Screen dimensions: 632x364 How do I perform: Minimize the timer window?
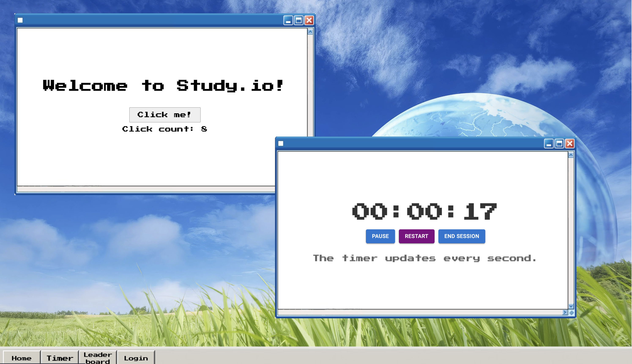549,144
